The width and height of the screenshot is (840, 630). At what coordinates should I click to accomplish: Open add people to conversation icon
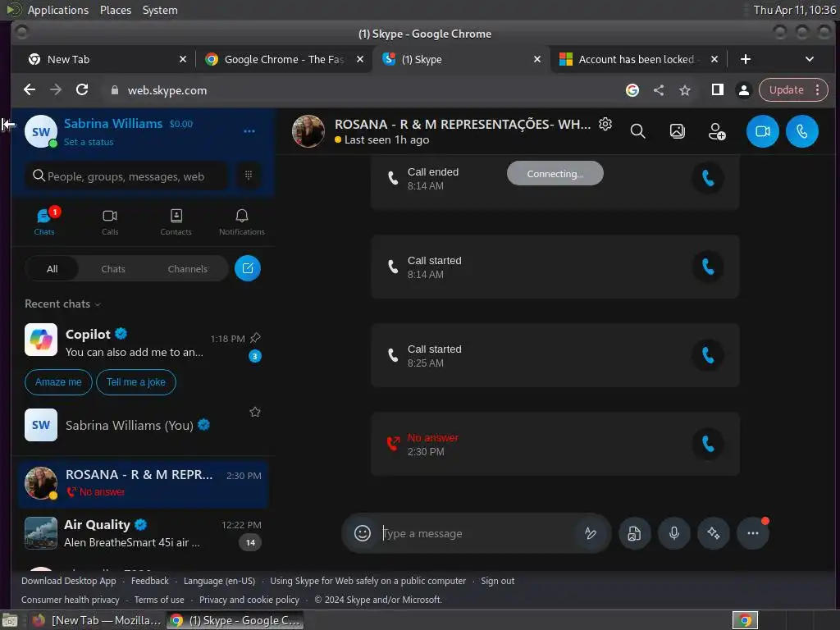(717, 131)
